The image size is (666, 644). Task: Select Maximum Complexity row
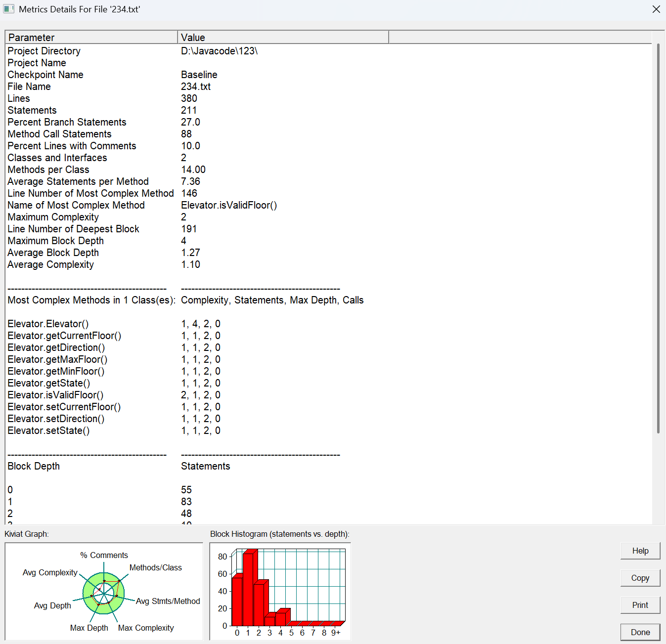tap(53, 217)
